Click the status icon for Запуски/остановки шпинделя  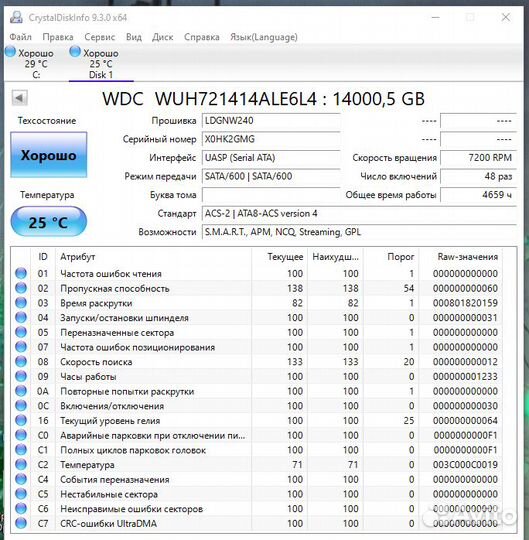pyautogui.click(x=21, y=318)
